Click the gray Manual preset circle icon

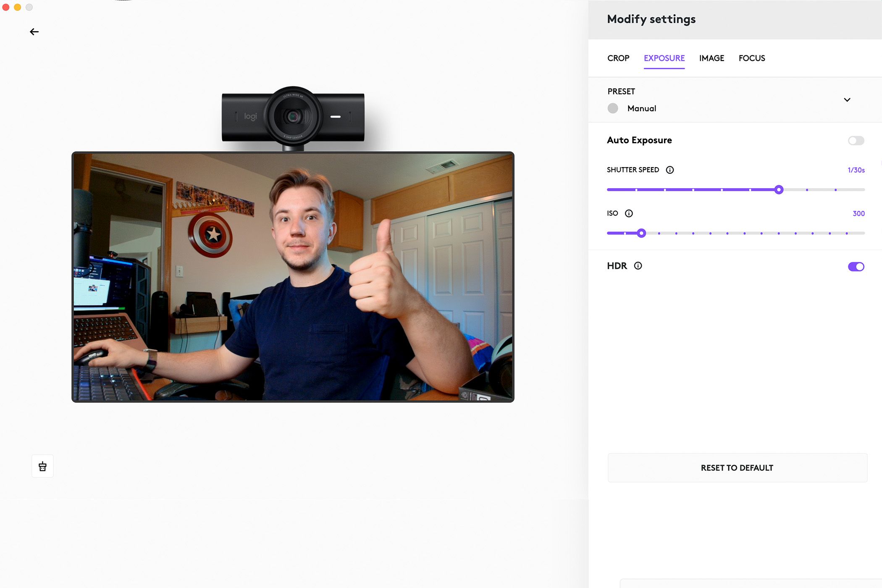613,108
